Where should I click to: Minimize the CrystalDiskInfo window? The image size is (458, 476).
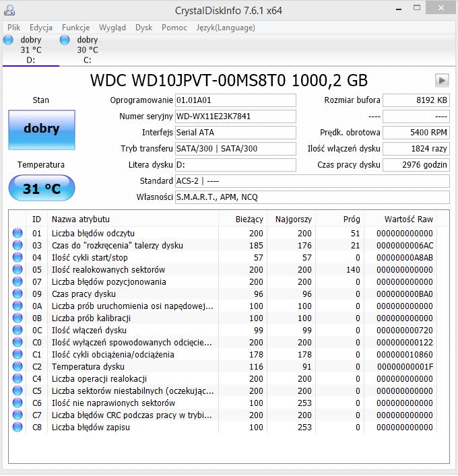(399, 9)
